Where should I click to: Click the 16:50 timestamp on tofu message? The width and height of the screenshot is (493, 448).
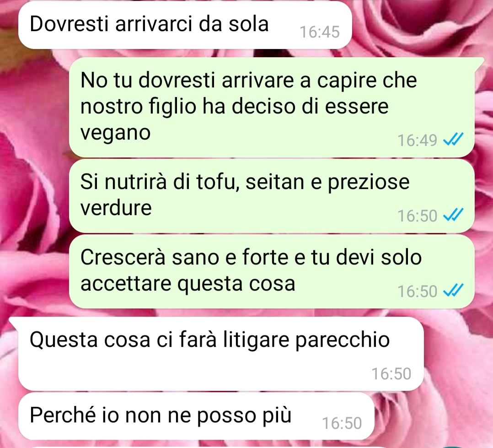pyautogui.click(x=417, y=216)
